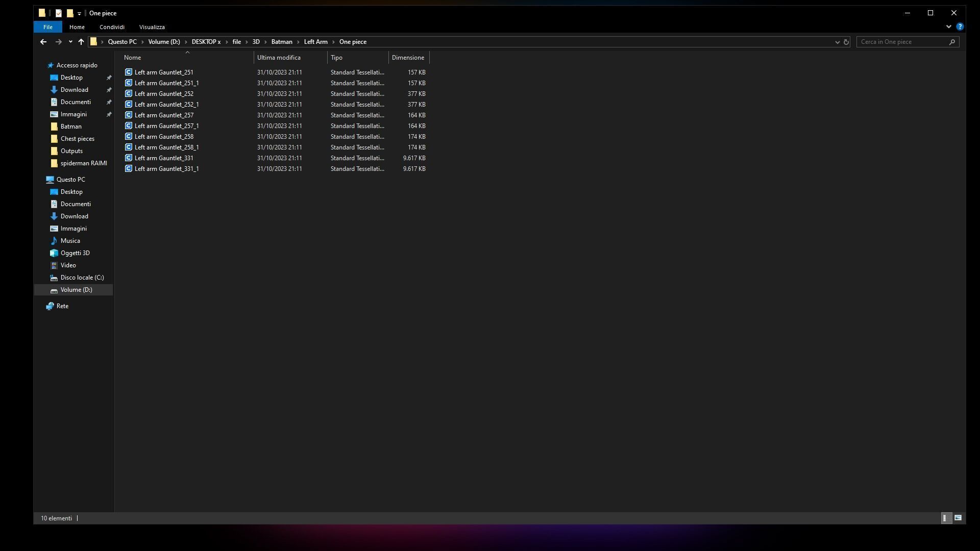Open recent locations dropdown arrow
980x551 pixels.
point(70,42)
